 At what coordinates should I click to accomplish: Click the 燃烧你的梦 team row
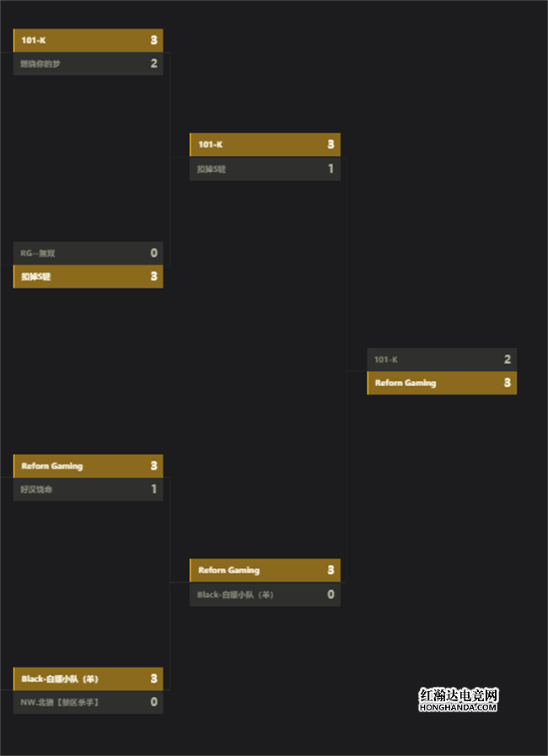click(x=88, y=64)
